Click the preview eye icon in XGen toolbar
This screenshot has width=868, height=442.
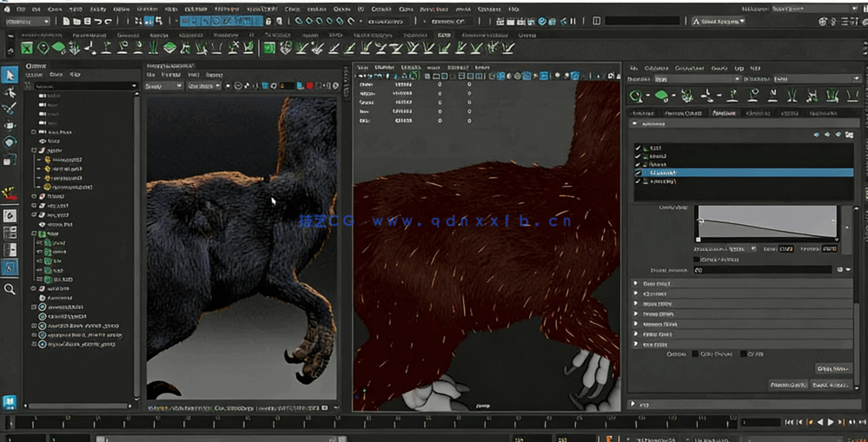point(637,96)
